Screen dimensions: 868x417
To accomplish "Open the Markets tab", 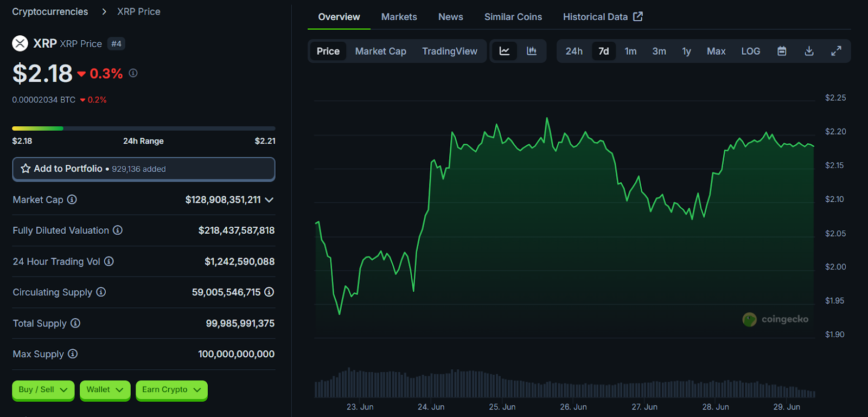I will [399, 17].
